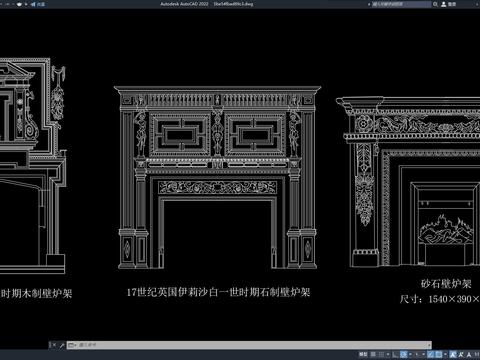The height and width of the screenshot is (360, 480).
Task: Open object snap options dropdown arrow
Action: (x=445, y=354)
